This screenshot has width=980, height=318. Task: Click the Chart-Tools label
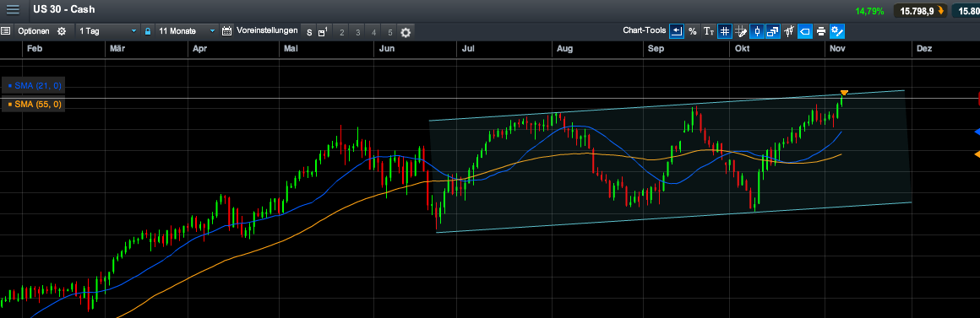(645, 30)
